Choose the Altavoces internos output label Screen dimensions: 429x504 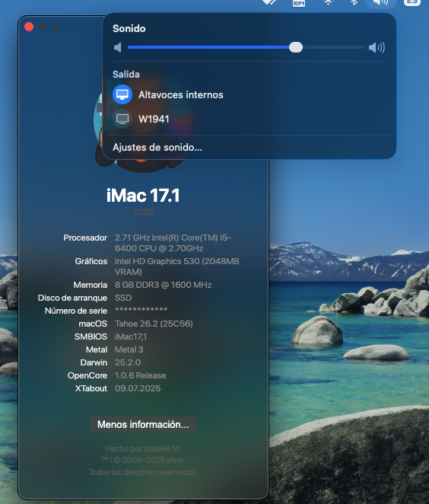(x=181, y=94)
